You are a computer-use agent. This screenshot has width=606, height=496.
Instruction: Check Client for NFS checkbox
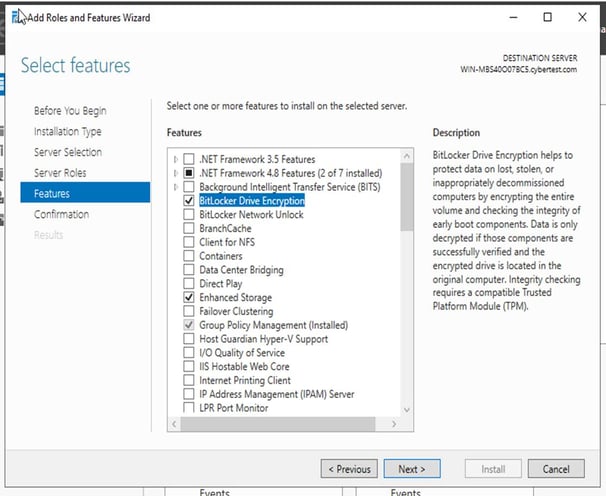189,242
